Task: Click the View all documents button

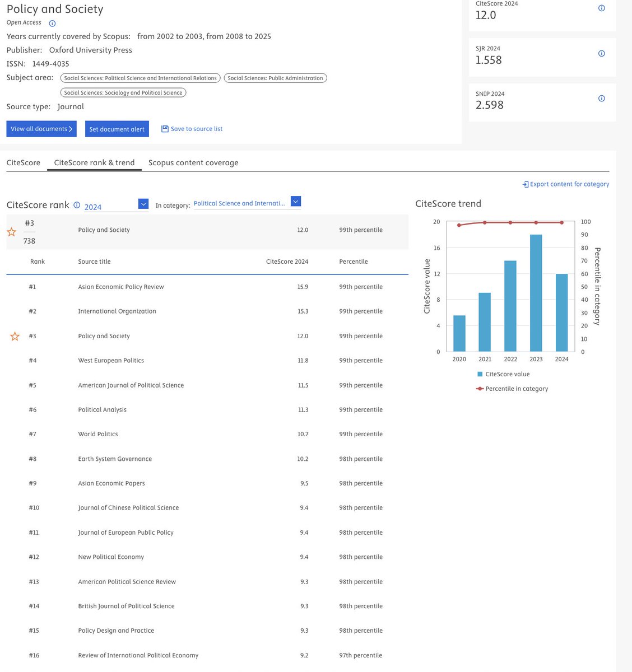Action: click(41, 129)
